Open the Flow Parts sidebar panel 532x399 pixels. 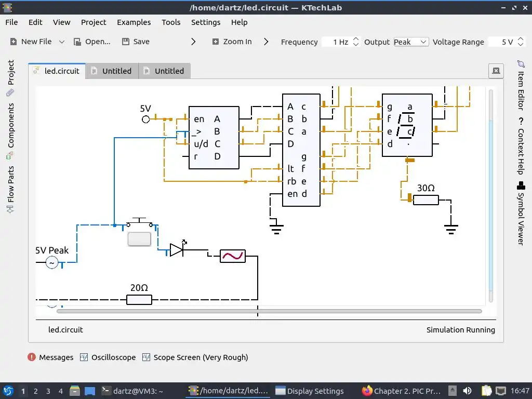click(x=10, y=189)
